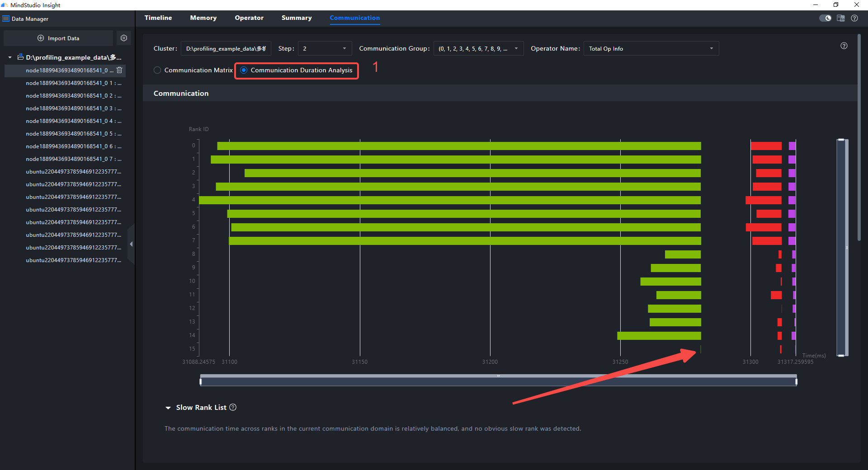
Task: Select the Communication tab
Action: [x=355, y=18]
